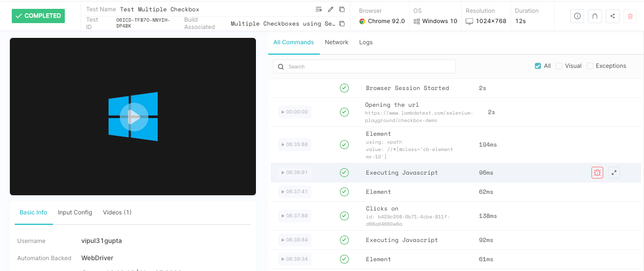This screenshot has width=644, height=271.
Task: Click the green check on Opening the url row
Action: coord(344,112)
